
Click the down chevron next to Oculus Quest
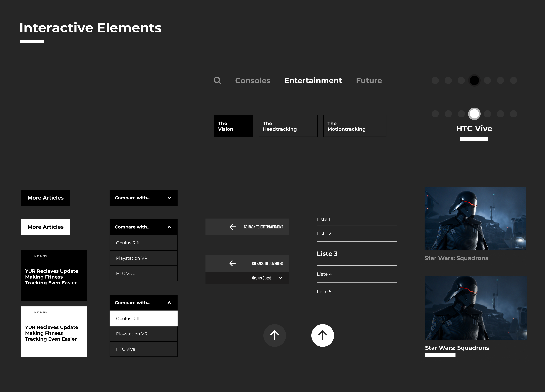(280, 278)
